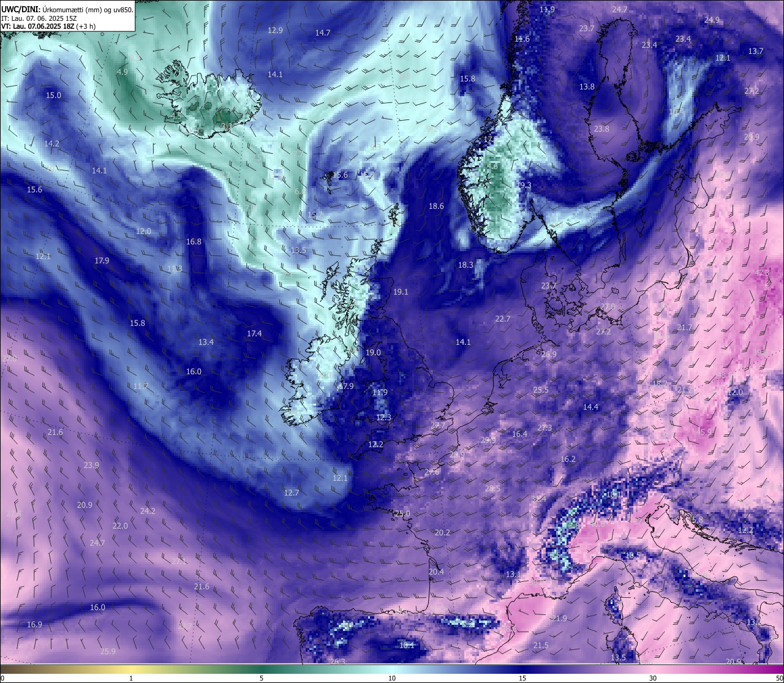
Task: Click the 18.3 value label
Action: point(466,265)
